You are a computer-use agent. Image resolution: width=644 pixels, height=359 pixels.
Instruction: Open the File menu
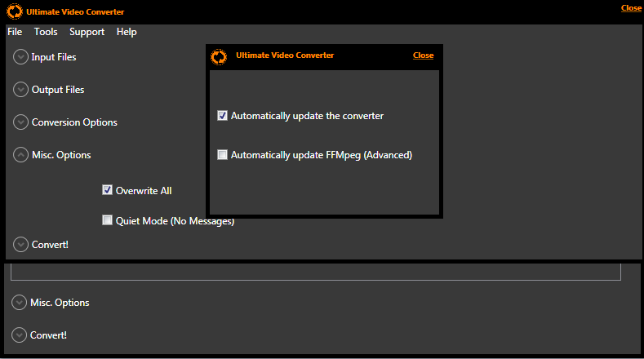coord(15,32)
